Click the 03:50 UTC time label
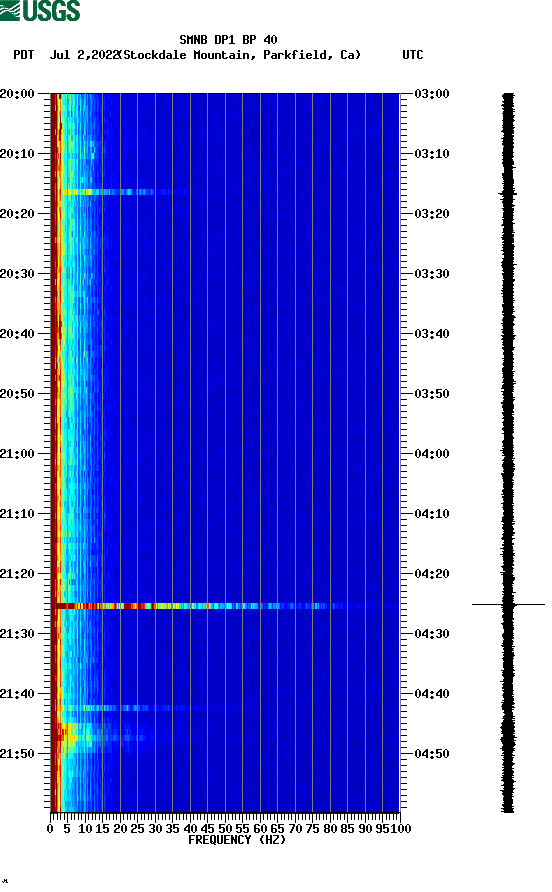The width and height of the screenshot is (552, 892). pyautogui.click(x=432, y=394)
